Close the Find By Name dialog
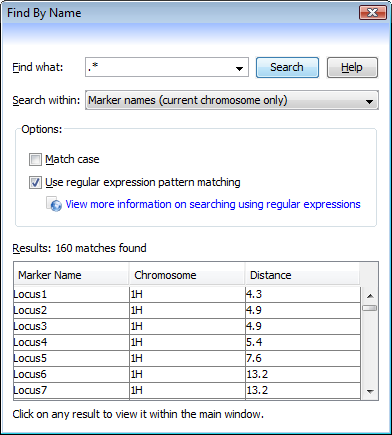The height and width of the screenshot is (435, 392). (372, 13)
